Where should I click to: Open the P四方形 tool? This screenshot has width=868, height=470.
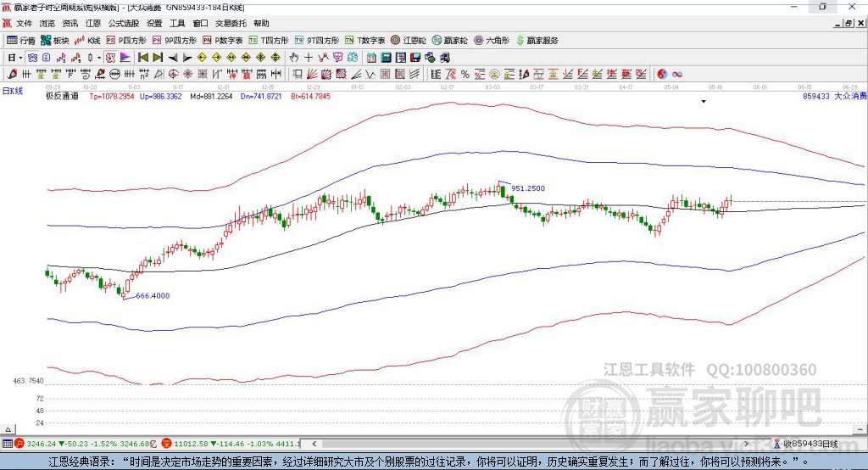(x=126, y=41)
